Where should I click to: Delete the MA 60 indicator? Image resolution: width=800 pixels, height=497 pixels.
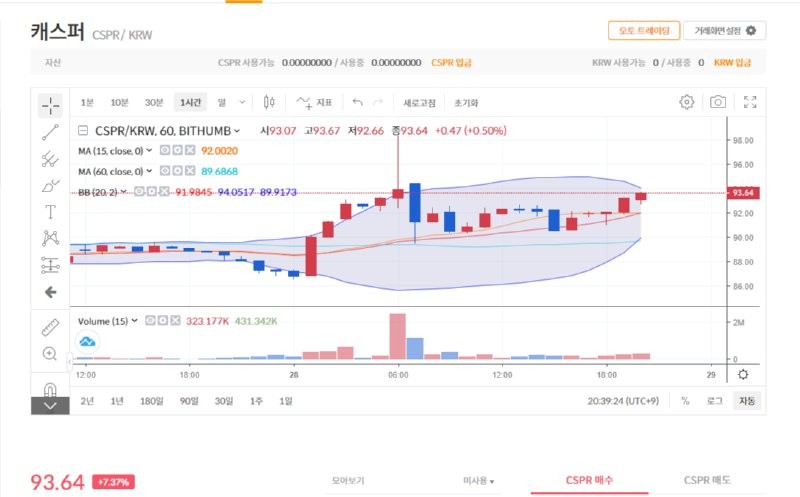190,171
